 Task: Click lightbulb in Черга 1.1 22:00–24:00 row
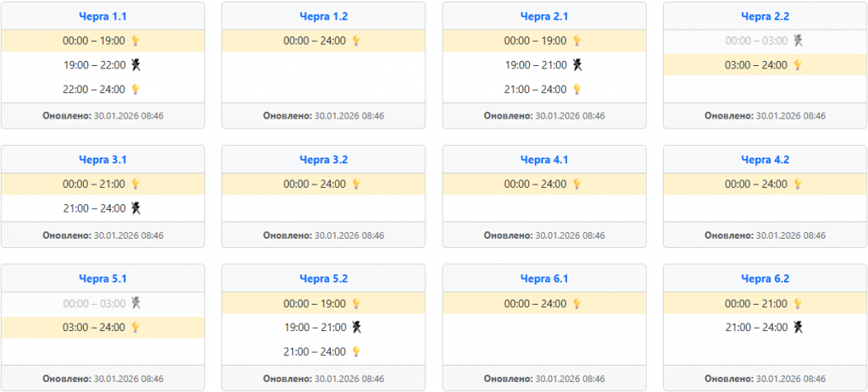(x=135, y=89)
